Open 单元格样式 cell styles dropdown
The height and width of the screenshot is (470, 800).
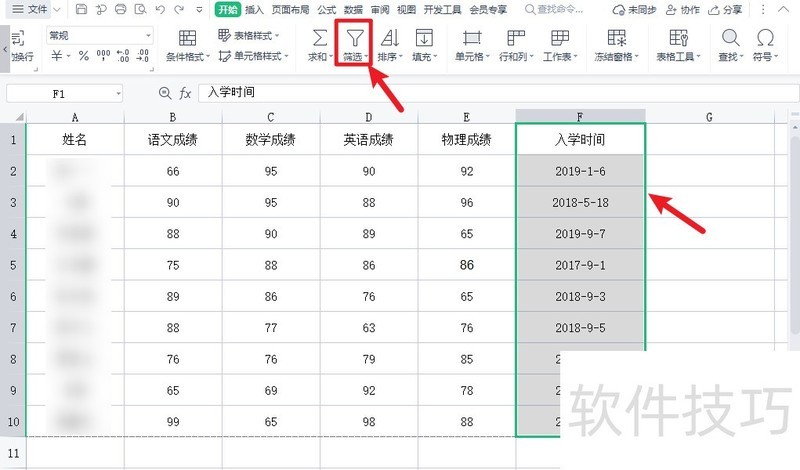[x=253, y=56]
